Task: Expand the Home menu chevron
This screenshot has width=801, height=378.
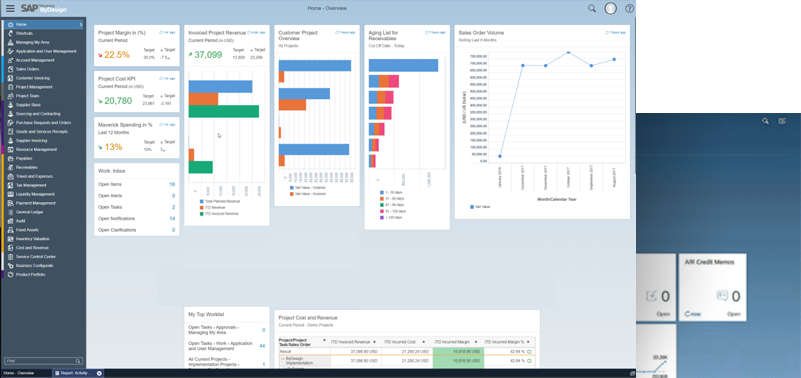Action: click(x=80, y=25)
